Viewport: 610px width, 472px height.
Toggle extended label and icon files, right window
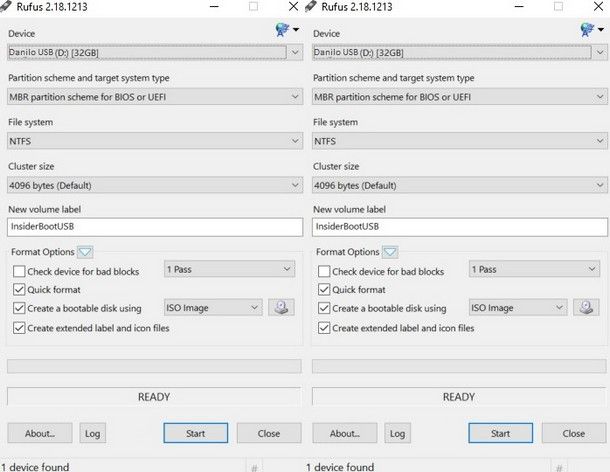point(324,328)
